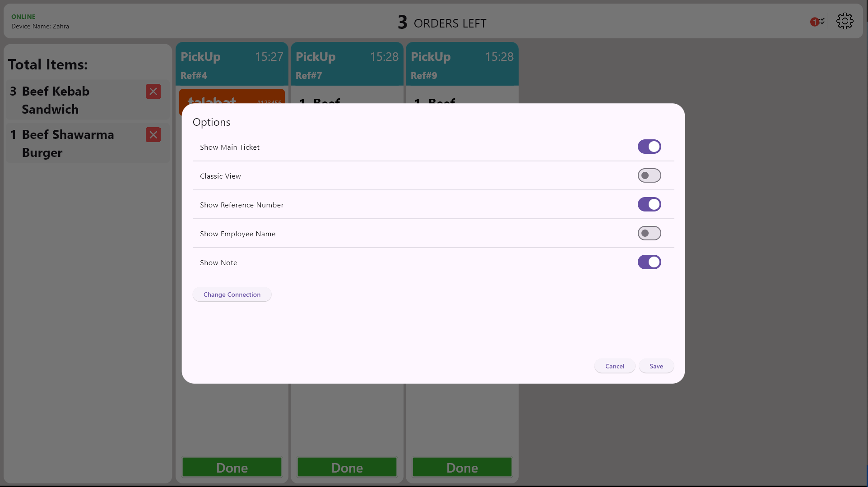Click the ONLINE status label
Viewport: 868px width, 487px height.
point(23,17)
